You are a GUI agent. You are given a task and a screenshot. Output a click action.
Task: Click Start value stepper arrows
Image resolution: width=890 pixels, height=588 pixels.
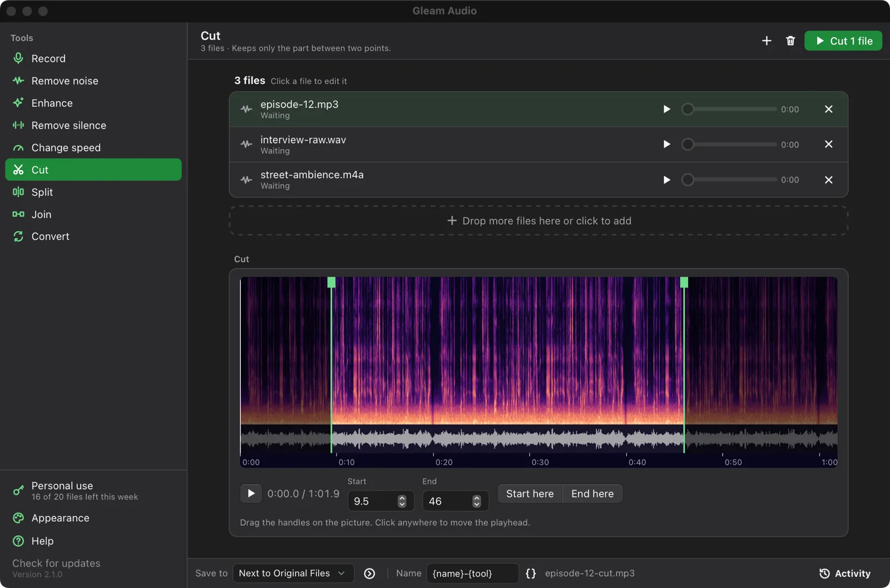[x=402, y=501]
